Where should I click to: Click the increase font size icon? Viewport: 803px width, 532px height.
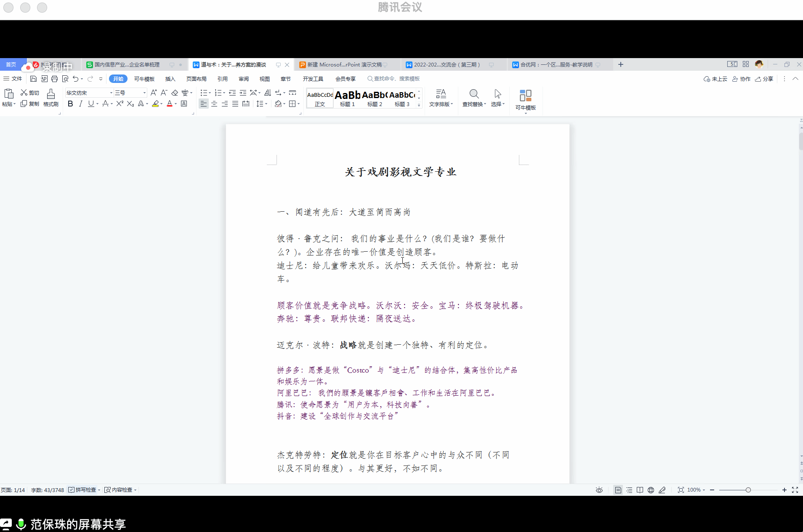coord(154,93)
